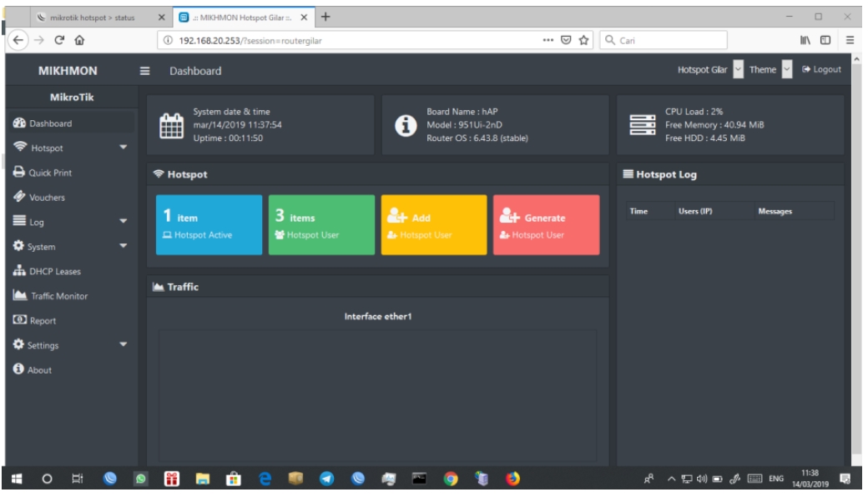Image resolution: width=868 pixels, height=497 pixels.
Task: Expand the System submenu arrow
Action: coord(123,245)
